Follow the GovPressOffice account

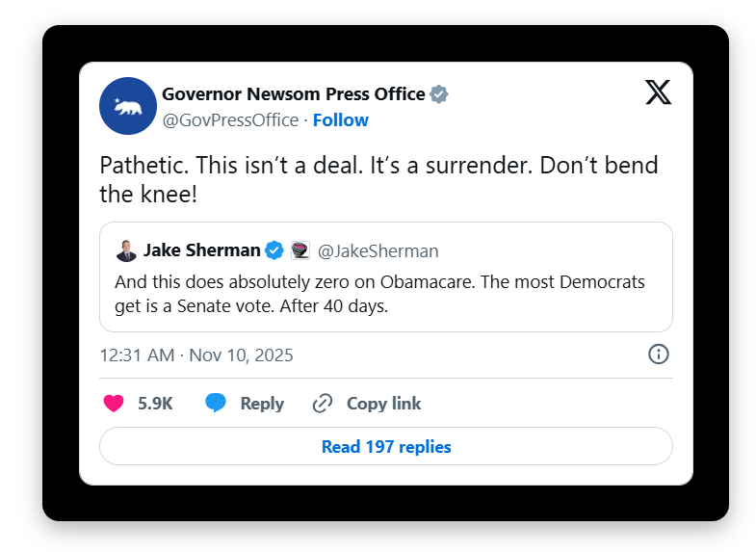click(x=340, y=120)
